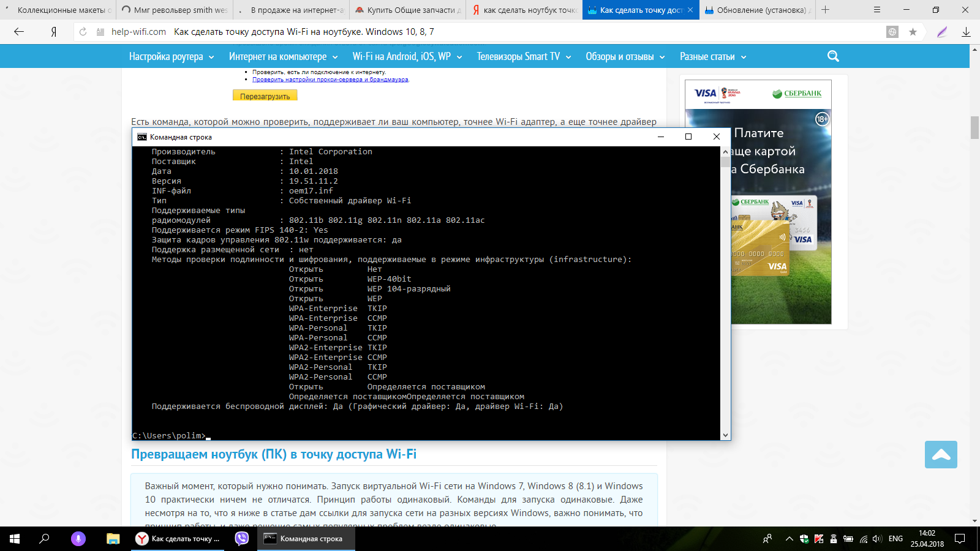
Task: Bookmark this page with the star icon
Action: pos(913,32)
